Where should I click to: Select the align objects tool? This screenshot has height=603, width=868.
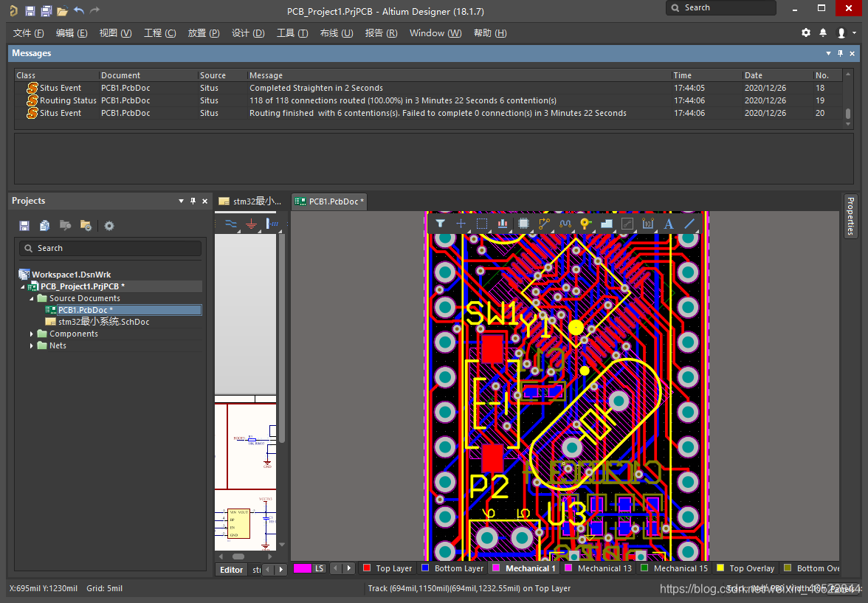point(502,224)
